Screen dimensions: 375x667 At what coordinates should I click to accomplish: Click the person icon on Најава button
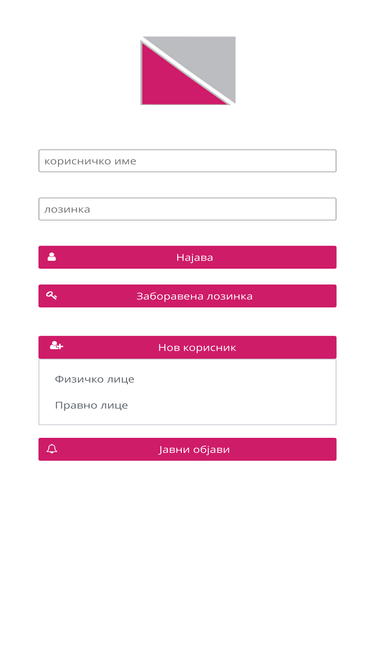click(x=52, y=257)
